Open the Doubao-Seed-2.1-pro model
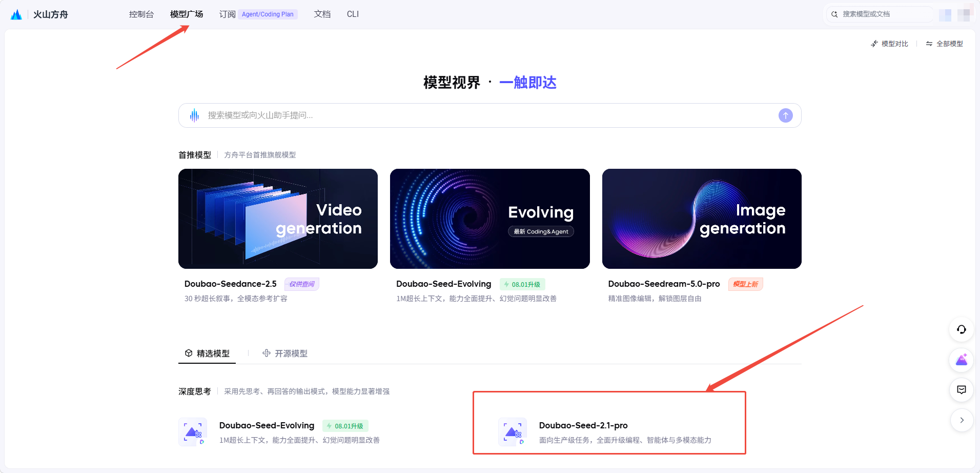Image resolution: width=980 pixels, height=473 pixels. pyautogui.click(x=583, y=425)
